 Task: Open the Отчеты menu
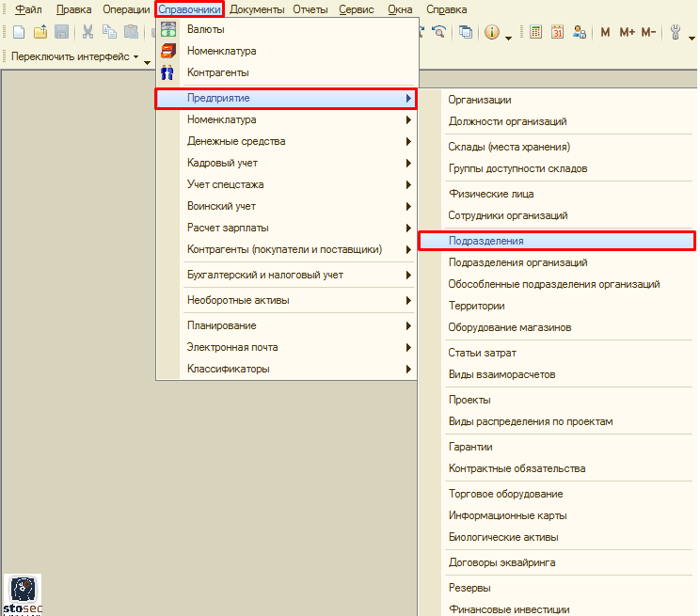(310, 9)
